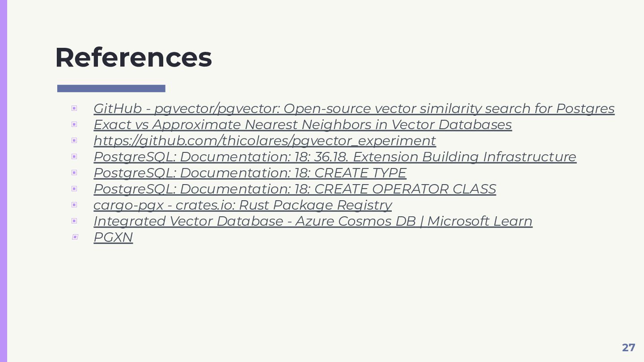Select the References slide title

(x=133, y=57)
